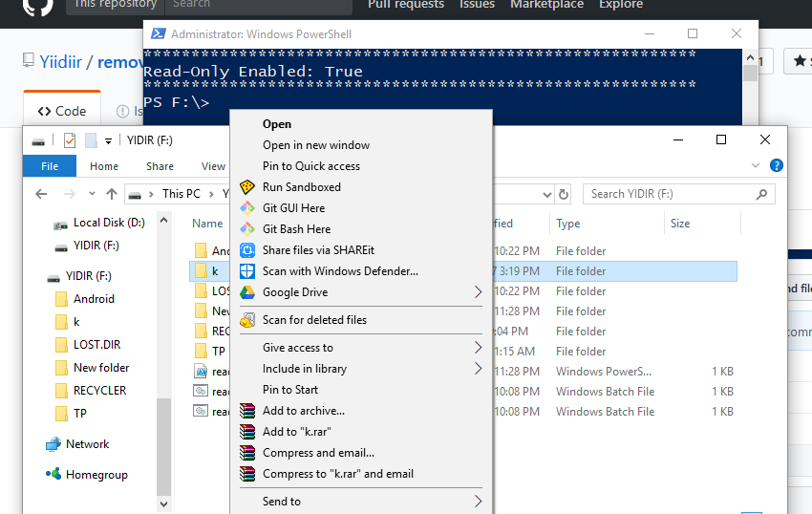Open the Home ribbon tab
Viewport: 812px width, 514px height.
[x=104, y=166]
